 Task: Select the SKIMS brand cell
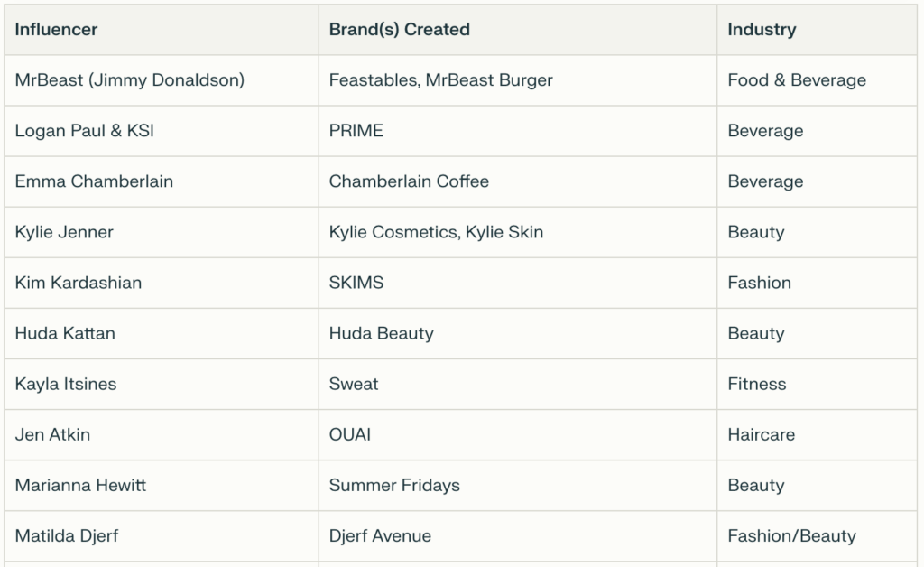pyautogui.click(x=356, y=283)
